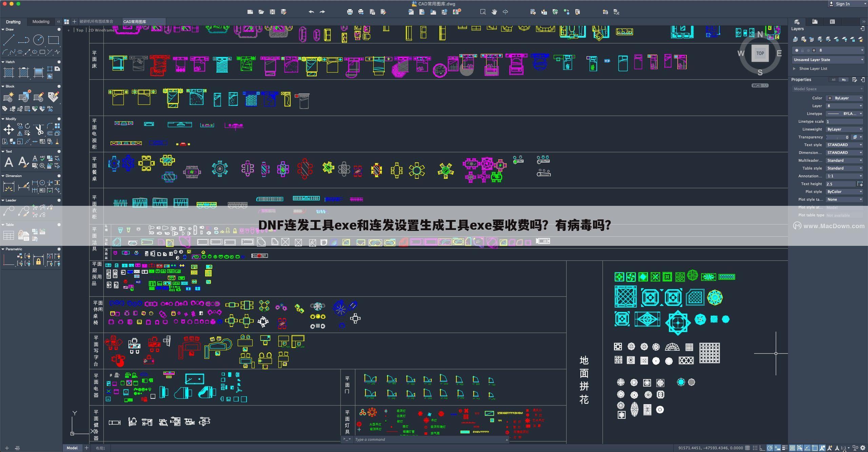Activate the Pan hand tool
Screen dimensions: 868x452
[494, 12]
